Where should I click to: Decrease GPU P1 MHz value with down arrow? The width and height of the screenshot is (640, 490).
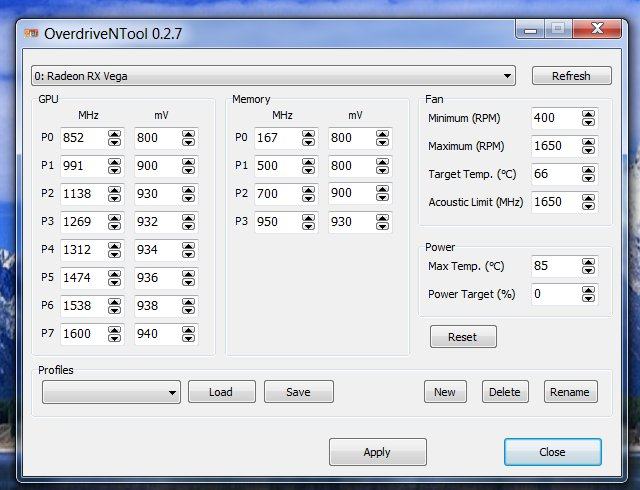click(114, 170)
